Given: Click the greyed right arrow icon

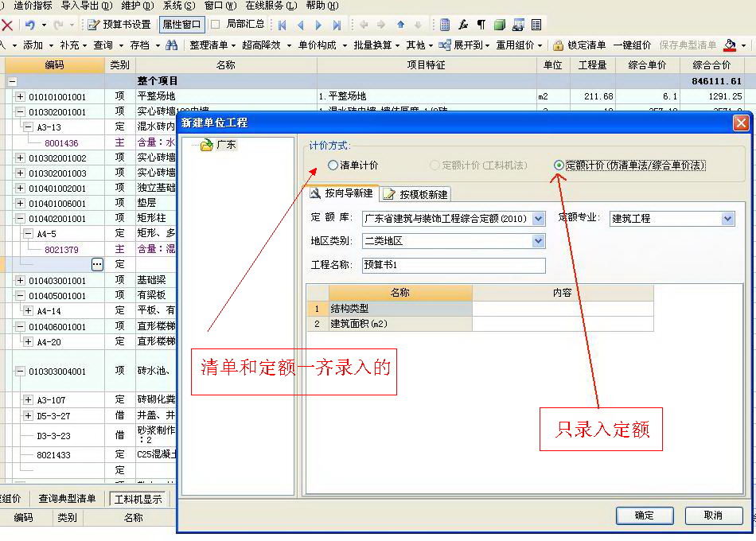Looking at the screenshot, I should pos(381,25).
